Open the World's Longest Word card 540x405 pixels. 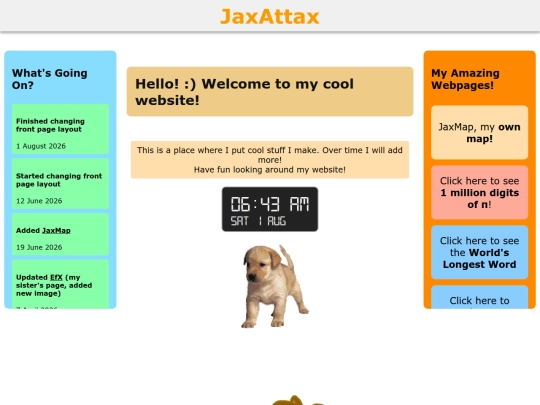pos(479,252)
